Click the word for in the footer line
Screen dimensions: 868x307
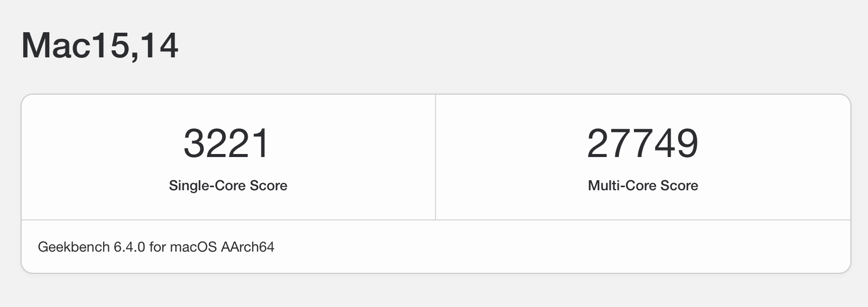pos(158,247)
